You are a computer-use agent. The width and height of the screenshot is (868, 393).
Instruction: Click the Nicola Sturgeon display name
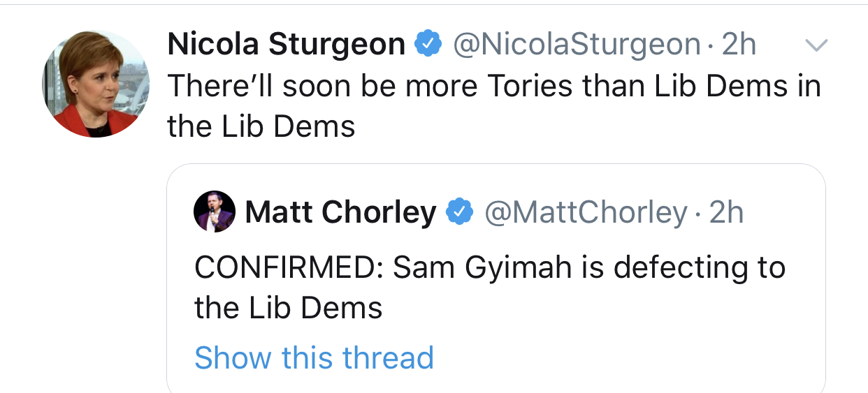coord(287,45)
